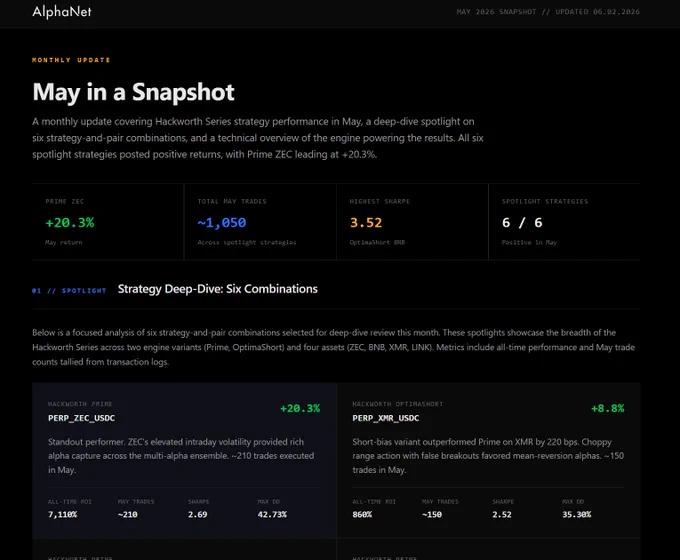Click the May in a Snapshot heading
The image size is (680, 560).
coord(133,92)
